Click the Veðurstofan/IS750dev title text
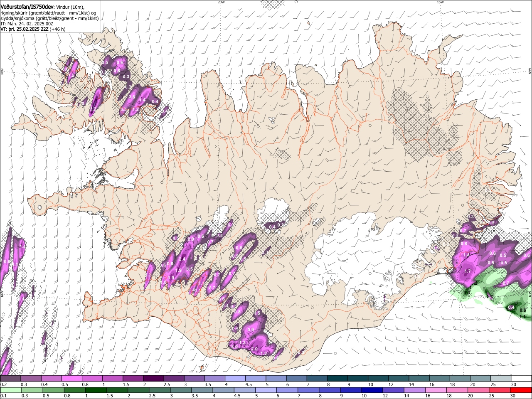 tap(27, 7)
